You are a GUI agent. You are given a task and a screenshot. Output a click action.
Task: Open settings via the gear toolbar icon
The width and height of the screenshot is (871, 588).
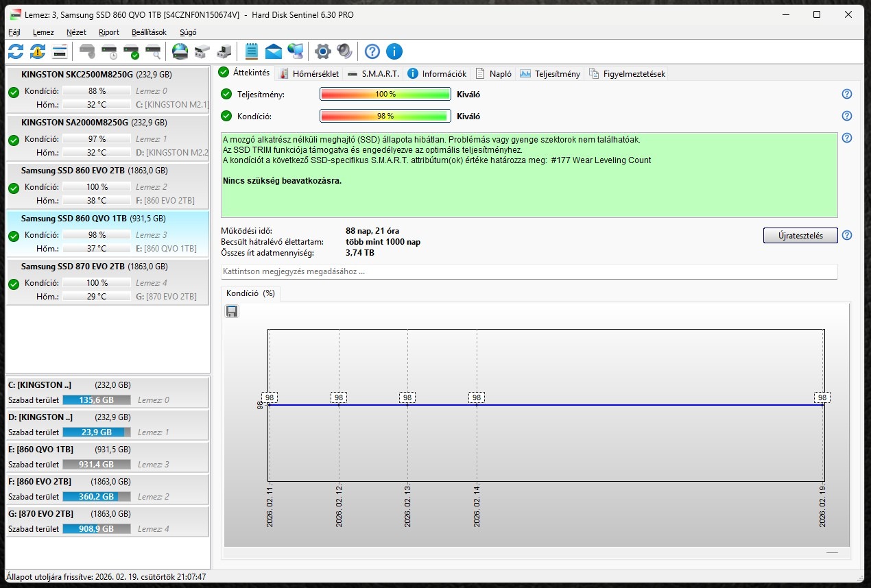click(322, 51)
